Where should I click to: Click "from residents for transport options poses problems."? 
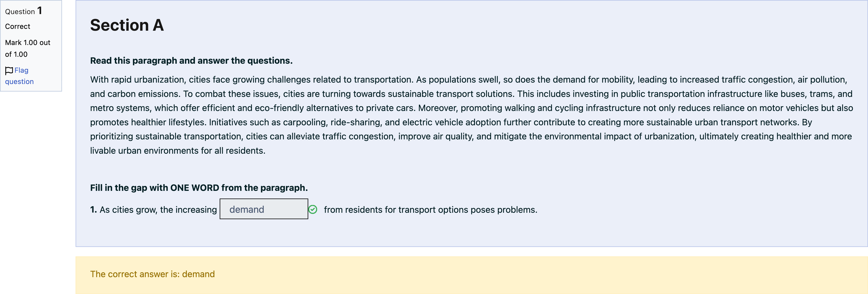(x=430, y=210)
